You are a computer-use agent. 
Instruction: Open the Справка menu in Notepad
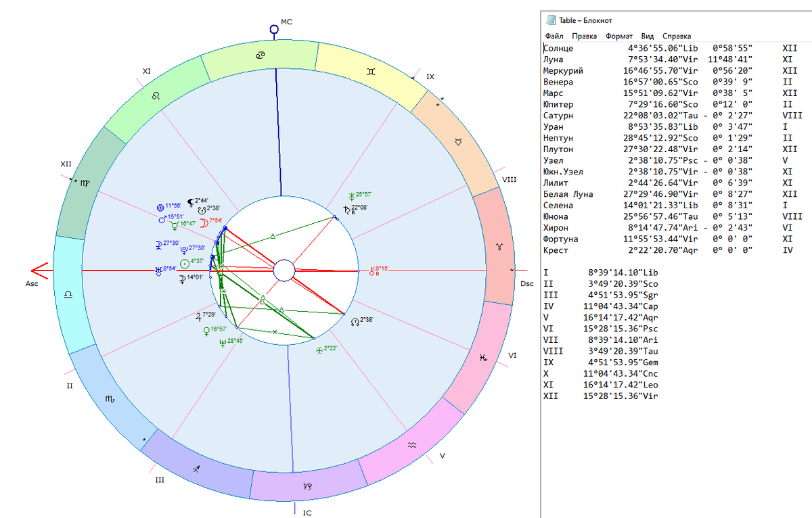click(677, 36)
